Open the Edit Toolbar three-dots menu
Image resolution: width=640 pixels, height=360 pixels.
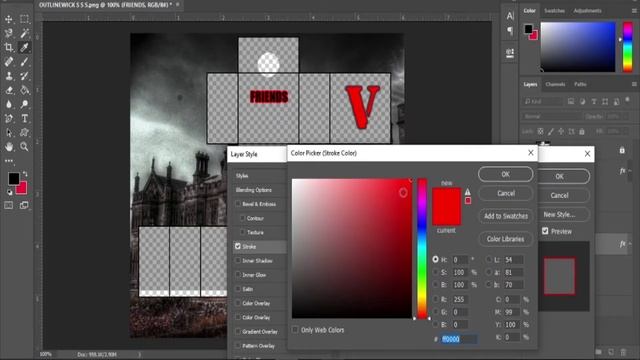point(9,161)
